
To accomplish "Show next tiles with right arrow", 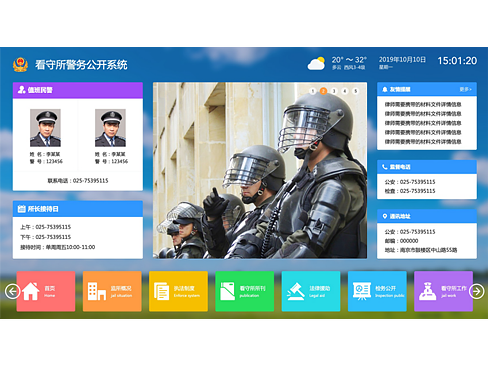I will point(477,291).
